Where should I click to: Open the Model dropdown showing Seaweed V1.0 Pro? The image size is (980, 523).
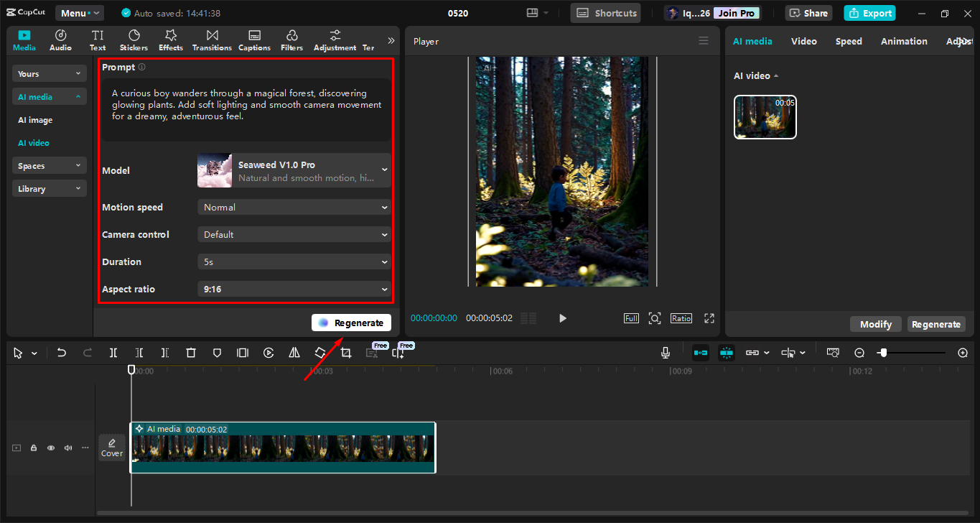point(294,170)
